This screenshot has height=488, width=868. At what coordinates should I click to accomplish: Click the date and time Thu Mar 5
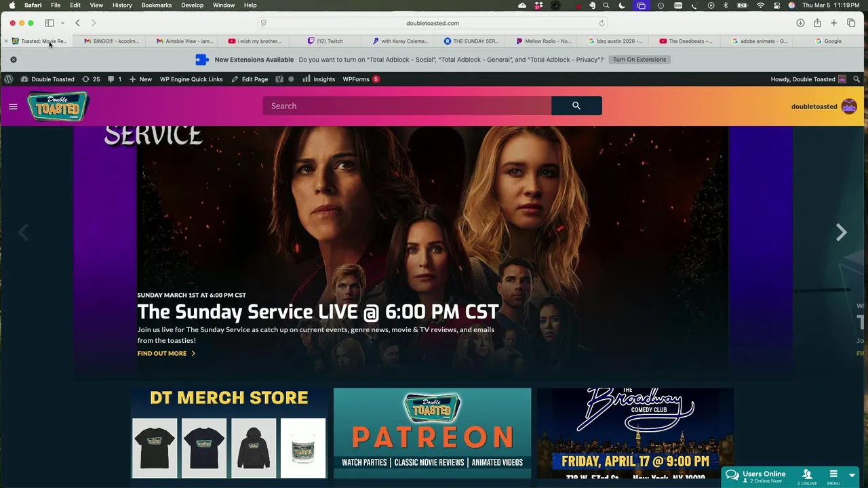(x=831, y=5)
